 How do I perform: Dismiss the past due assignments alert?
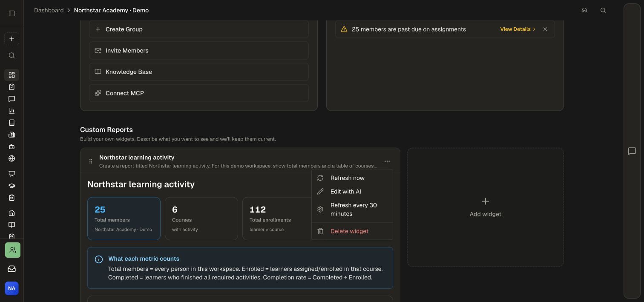[x=545, y=29]
